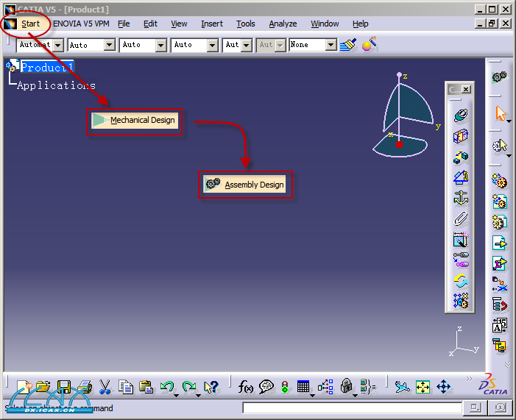Click the Cut scissors icon
516x420 pixels.
click(105, 386)
